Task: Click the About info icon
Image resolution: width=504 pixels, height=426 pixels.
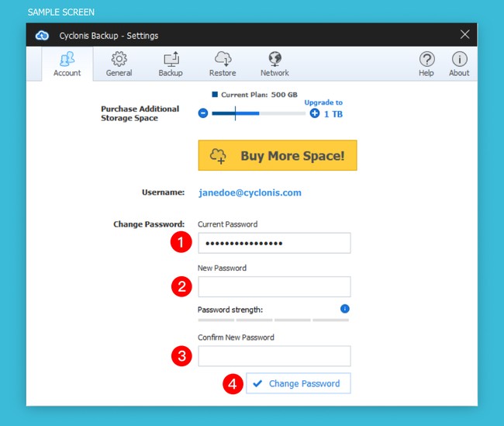Action: (459, 64)
